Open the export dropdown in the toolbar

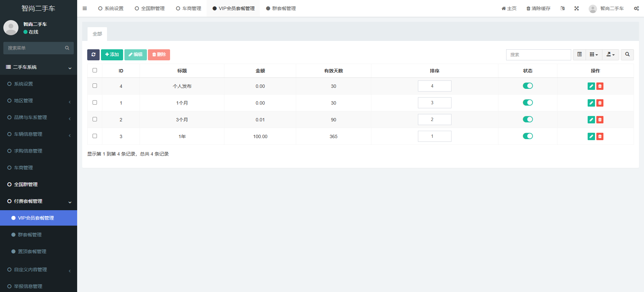click(x=610, y=55)
